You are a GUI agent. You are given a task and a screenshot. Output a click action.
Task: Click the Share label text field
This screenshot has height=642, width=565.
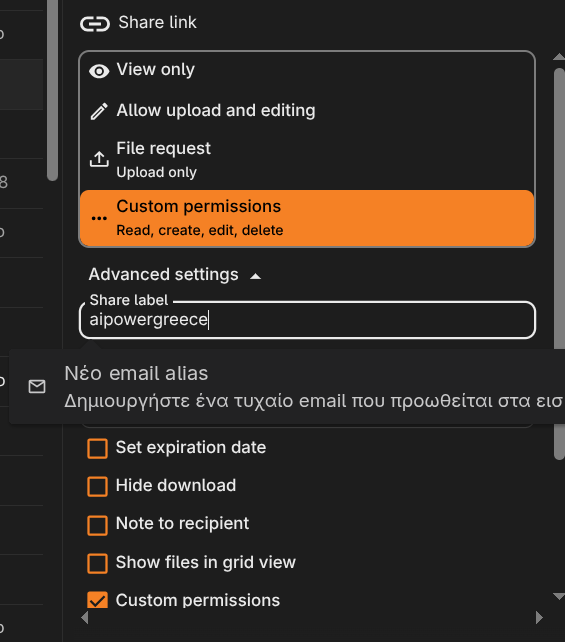(307, 320)
